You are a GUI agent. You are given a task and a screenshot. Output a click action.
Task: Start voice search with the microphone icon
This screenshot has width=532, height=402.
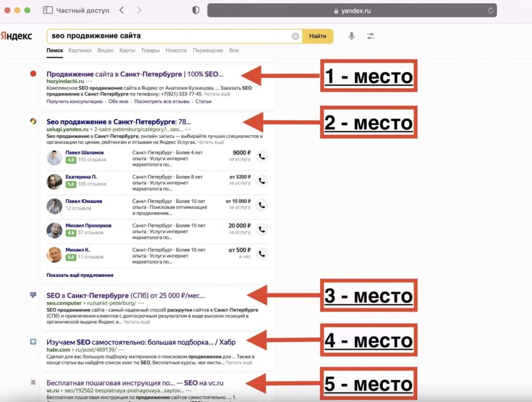coord(352,36)
